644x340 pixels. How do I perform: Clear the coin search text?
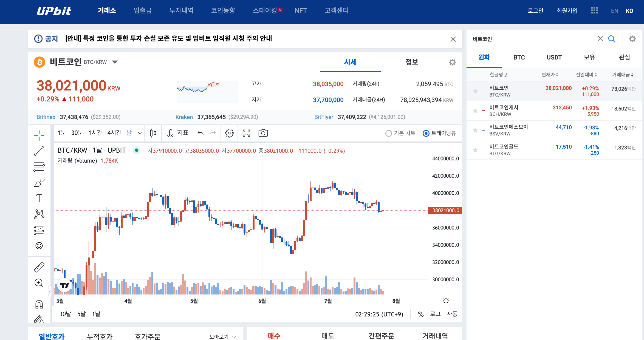click(x=600, y=38)
